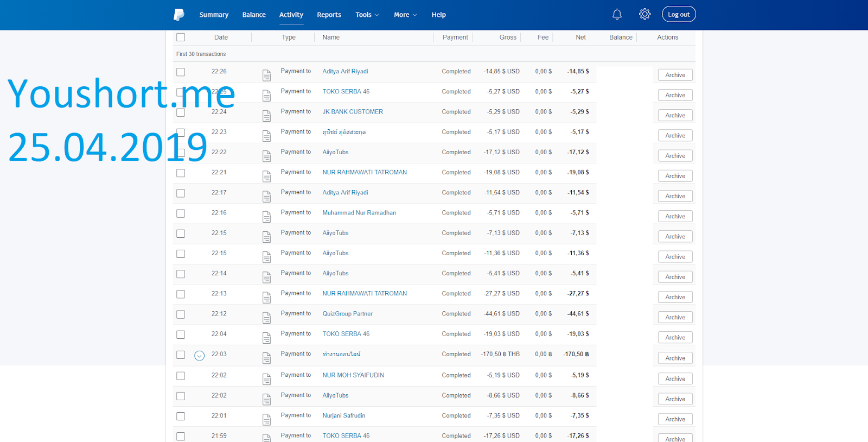Open details icon for the -5,41 $ AiiyoTubs payment

(266, 277)
